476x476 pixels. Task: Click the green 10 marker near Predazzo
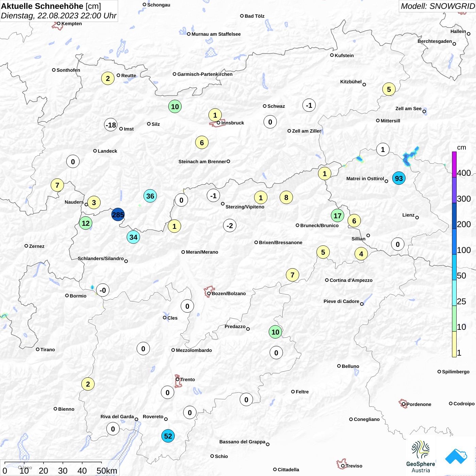click(275, 332)
